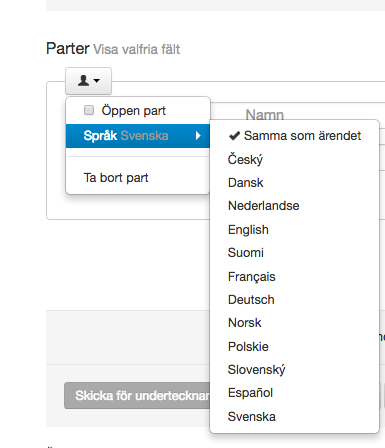Choose Český from the language list
385x448 pixels.
295,159
